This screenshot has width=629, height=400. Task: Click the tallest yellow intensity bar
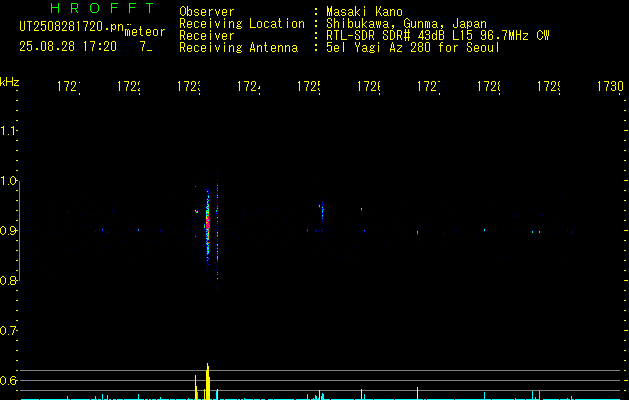point(207,382)
